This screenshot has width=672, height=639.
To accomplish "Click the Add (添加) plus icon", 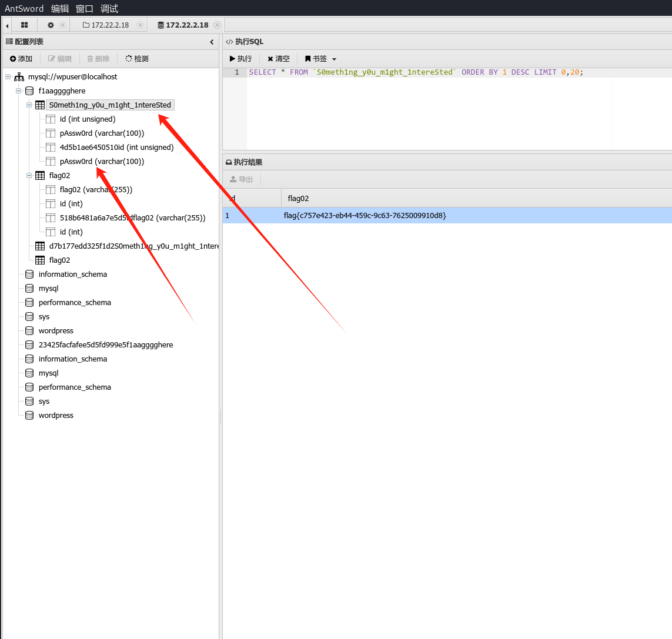I will (x=13, y=59).
